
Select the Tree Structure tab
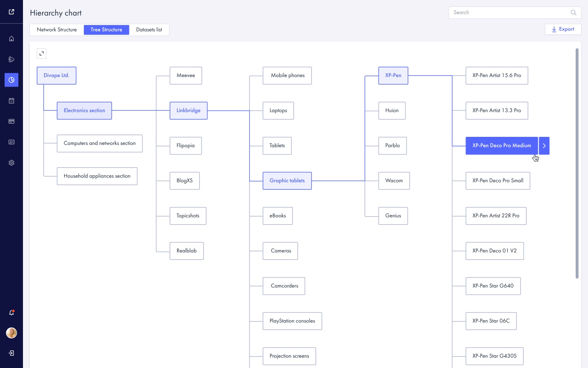106,30
